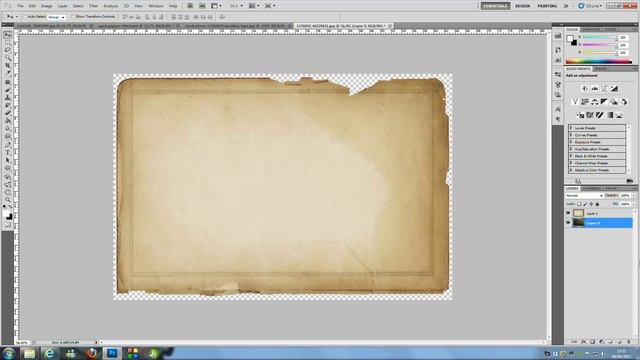The height and width of the screenshot is (360, 640).
Task: Open the File menu
Action: coord(20,6)
